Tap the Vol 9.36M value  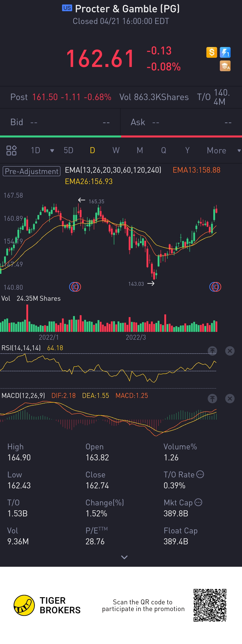[x=18, y=541]
